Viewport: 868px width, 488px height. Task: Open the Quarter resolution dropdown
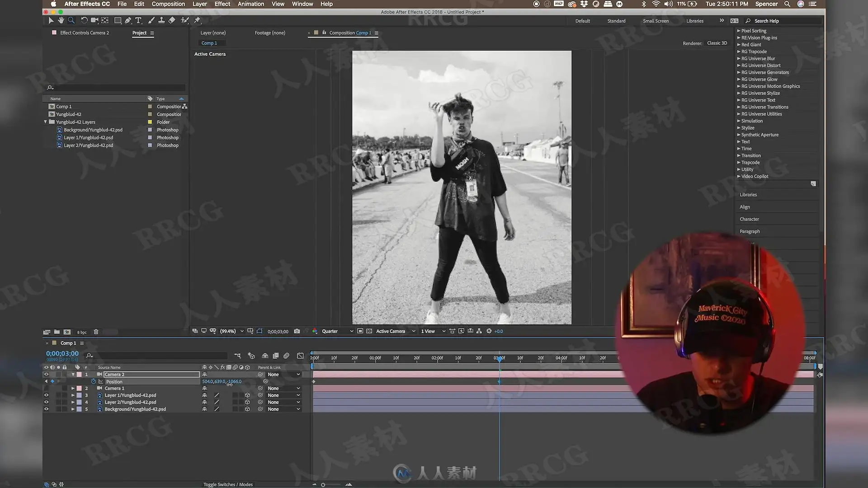coord(337,331)
